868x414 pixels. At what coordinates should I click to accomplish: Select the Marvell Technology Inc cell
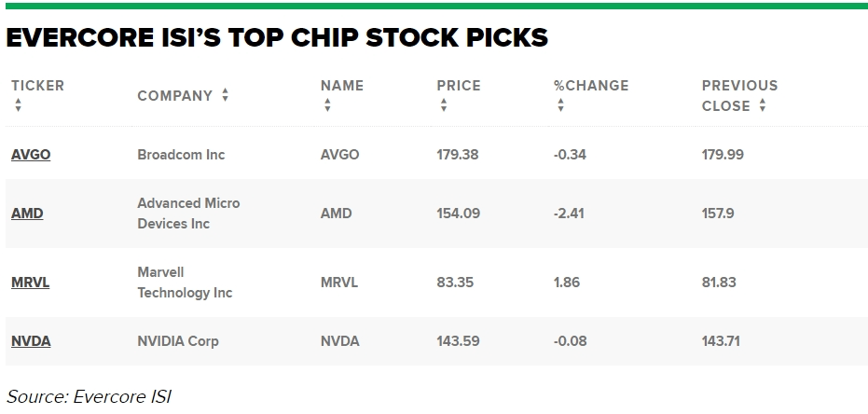(185, 283)
